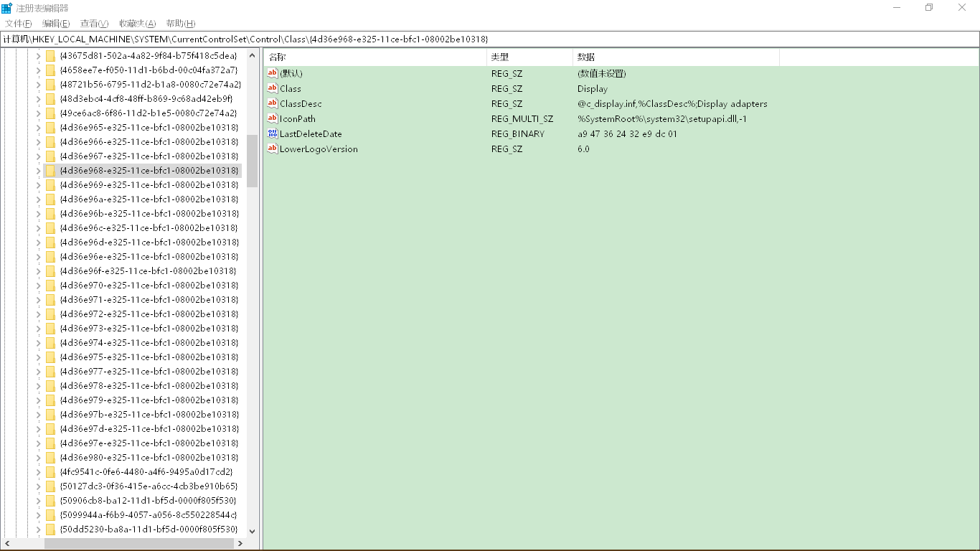Select the {4d36e96a-e325-11ce-bfc1-08002be10318} key
The height and width of the screenshot is (551, 980).
click(149, 199)
